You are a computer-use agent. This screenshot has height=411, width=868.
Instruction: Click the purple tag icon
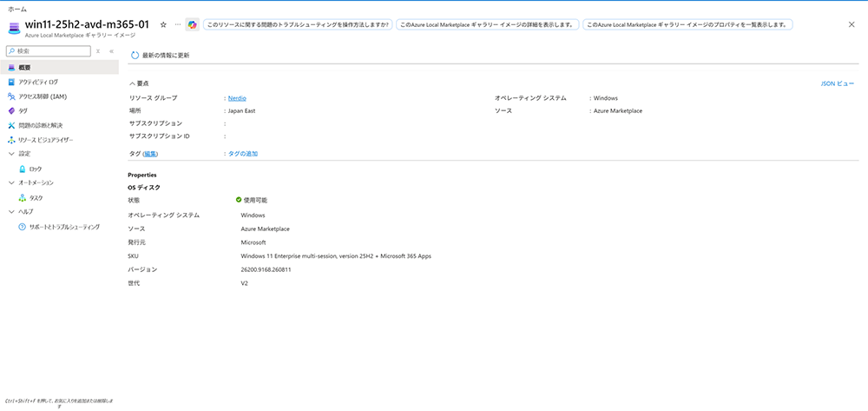click(11, 110)
